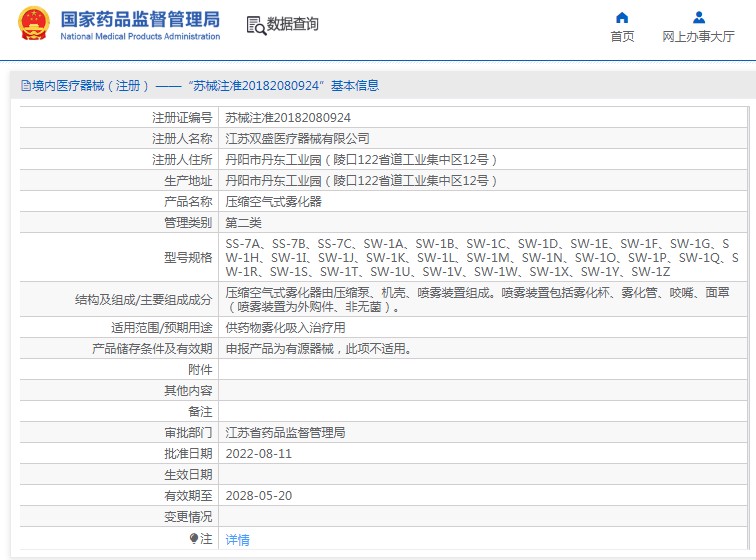Click the 首页 text link

coord(622,37)
